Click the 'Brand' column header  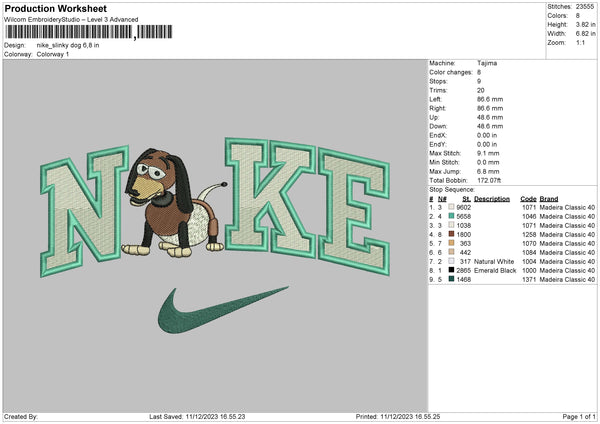(x=549, y=199)
